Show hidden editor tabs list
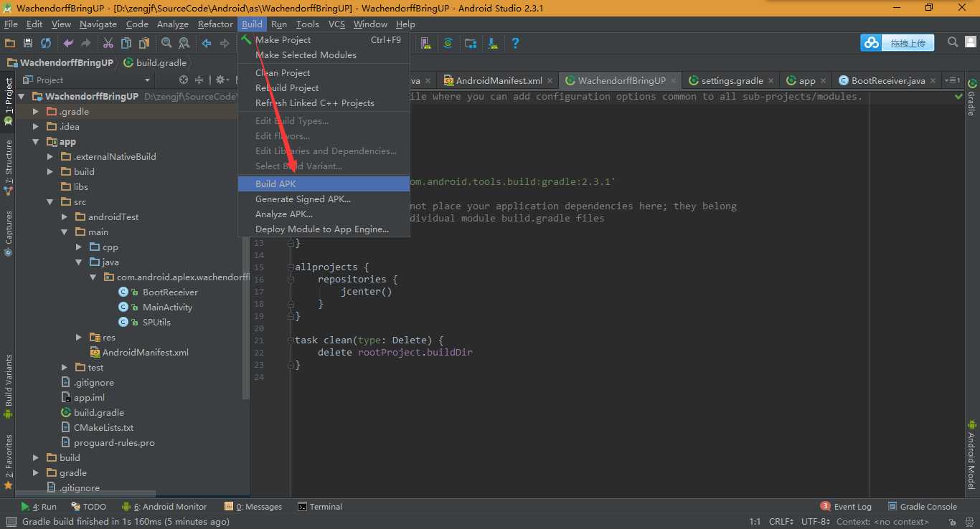This screenshot has height=529, width=980. (953, 80)
